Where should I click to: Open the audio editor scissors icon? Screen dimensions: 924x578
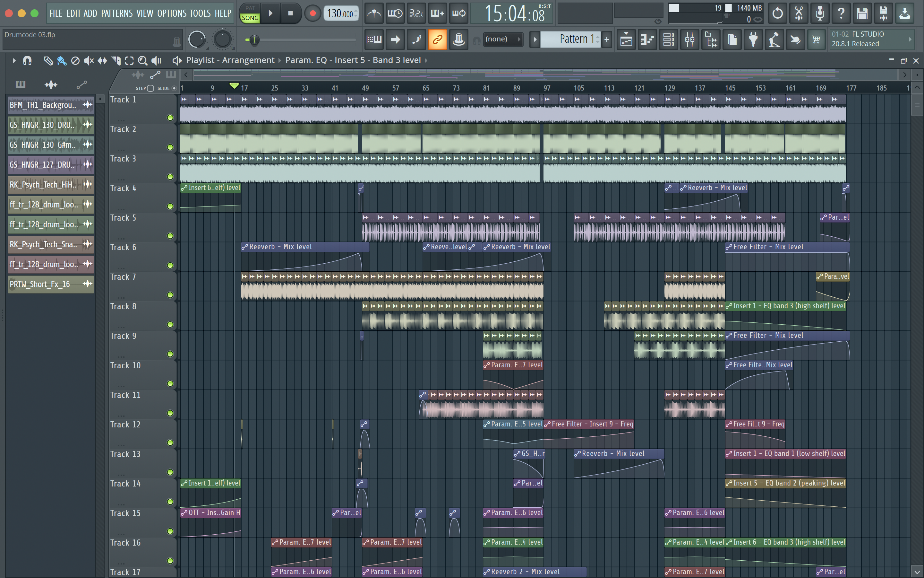(798, 13)
